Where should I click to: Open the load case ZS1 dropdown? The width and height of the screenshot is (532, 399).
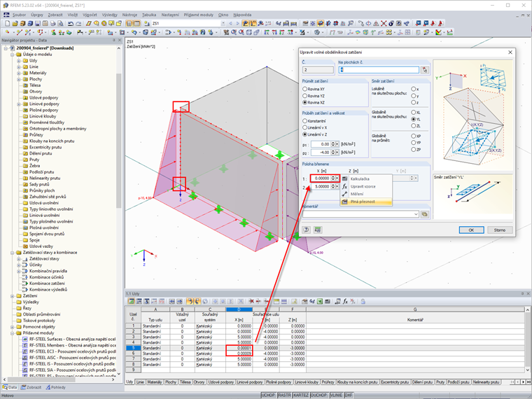point(223,23)
